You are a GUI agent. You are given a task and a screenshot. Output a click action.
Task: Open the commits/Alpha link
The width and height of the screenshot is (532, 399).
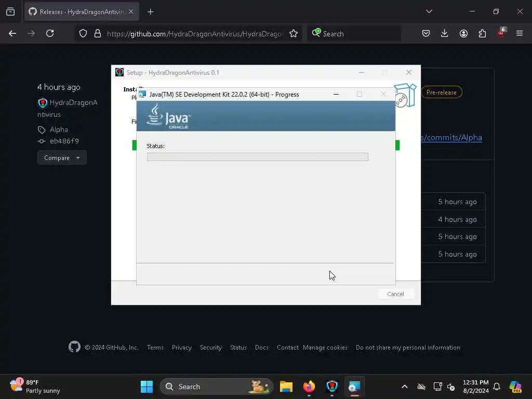(x=451, y=138)
